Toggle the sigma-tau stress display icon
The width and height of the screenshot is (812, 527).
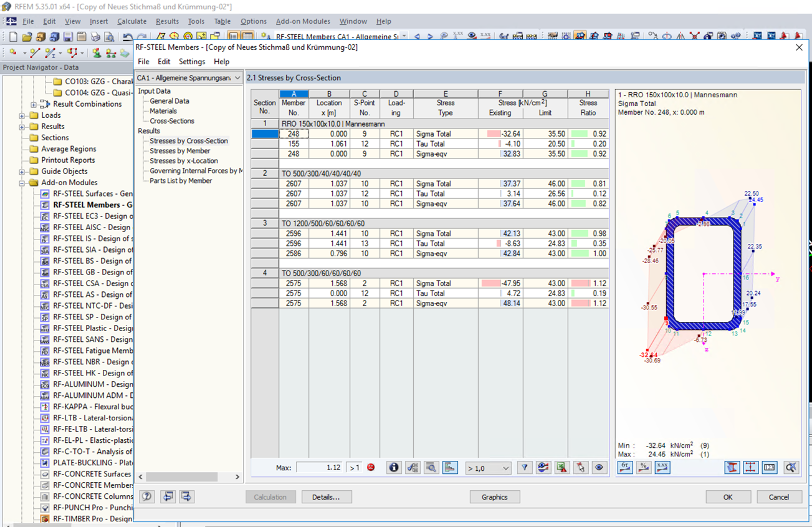(625, 467)
